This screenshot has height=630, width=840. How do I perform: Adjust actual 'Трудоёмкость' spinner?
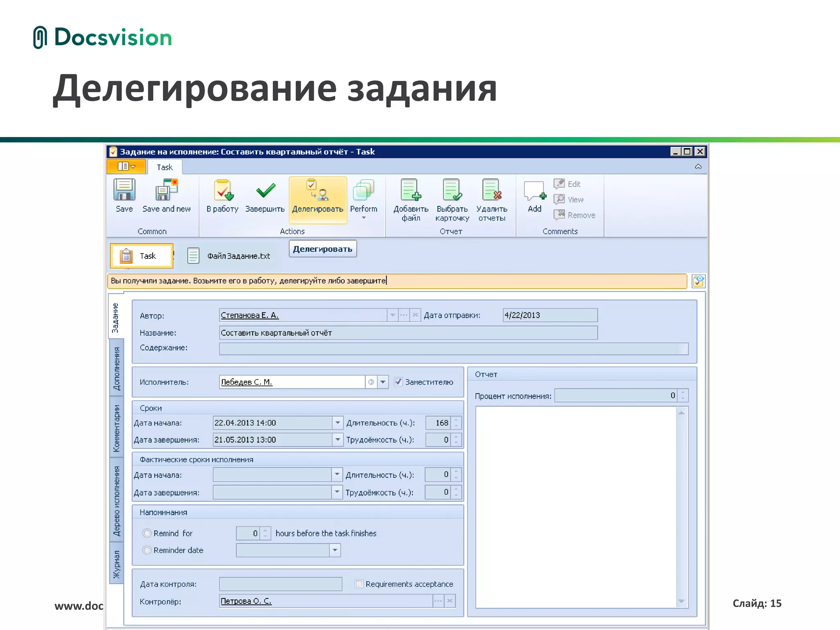[x=456, y=492]
